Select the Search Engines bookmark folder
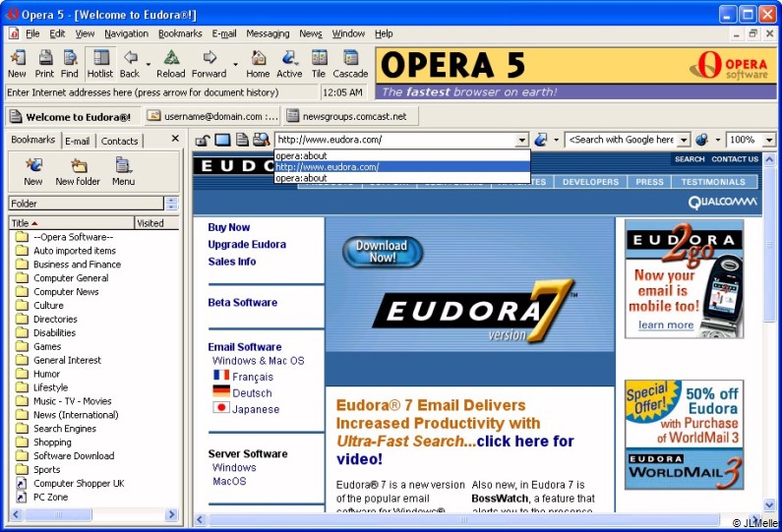Image resolution: width=782 pixels, height=532 pixels. coord(65,429)
